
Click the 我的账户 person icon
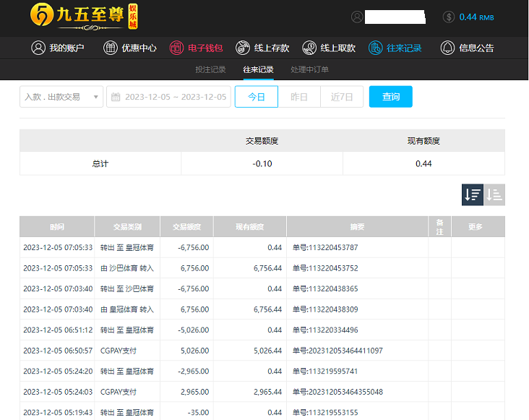(38, 48)
